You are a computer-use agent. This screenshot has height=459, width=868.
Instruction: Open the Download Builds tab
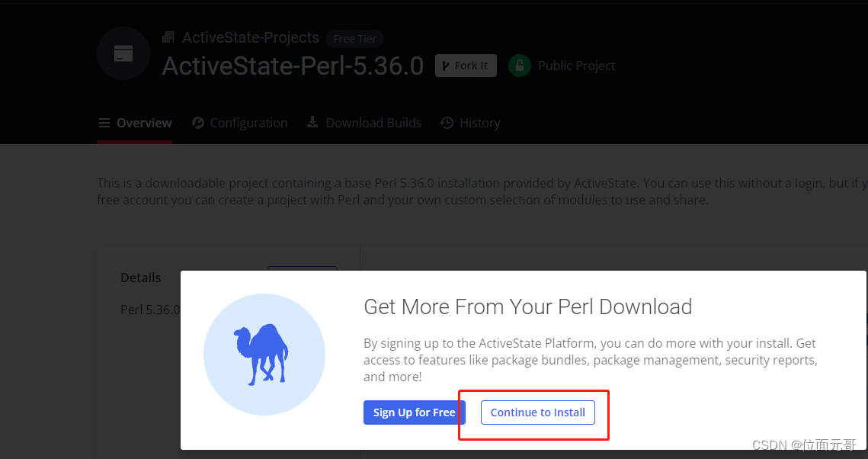tap(373, 123)
